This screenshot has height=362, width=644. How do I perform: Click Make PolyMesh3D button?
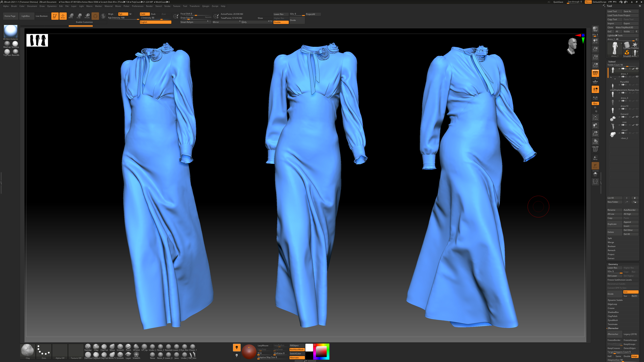(x=627, y=27)
